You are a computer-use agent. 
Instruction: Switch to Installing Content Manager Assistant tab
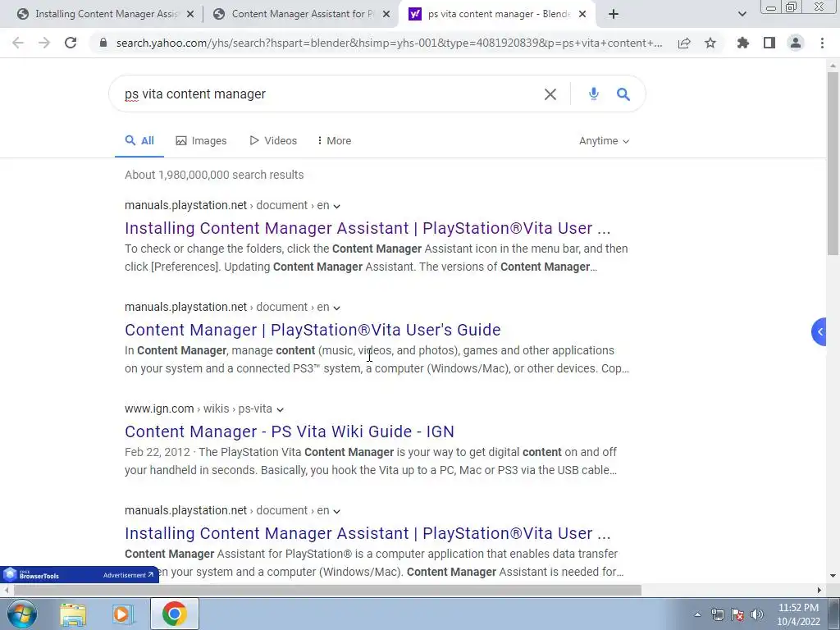click(x=106, y=14)
